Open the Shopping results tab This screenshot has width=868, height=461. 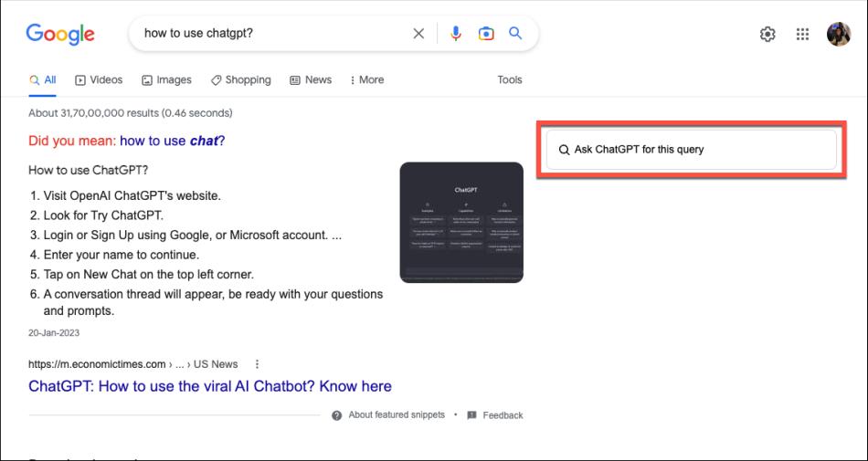point(241,80)
